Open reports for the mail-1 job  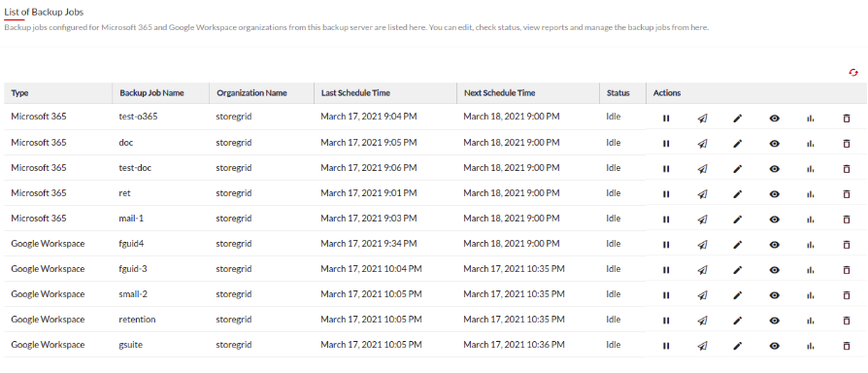click(810, 220)
